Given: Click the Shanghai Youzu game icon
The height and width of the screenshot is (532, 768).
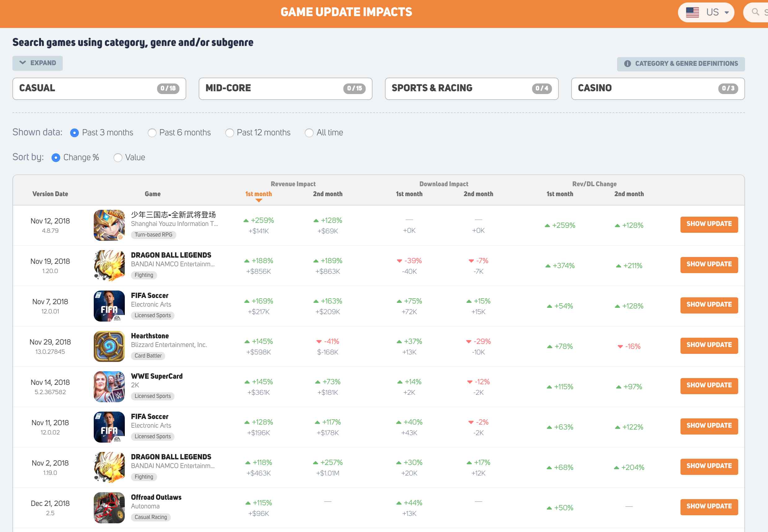Looking at the screenshot, I should 109,225.
